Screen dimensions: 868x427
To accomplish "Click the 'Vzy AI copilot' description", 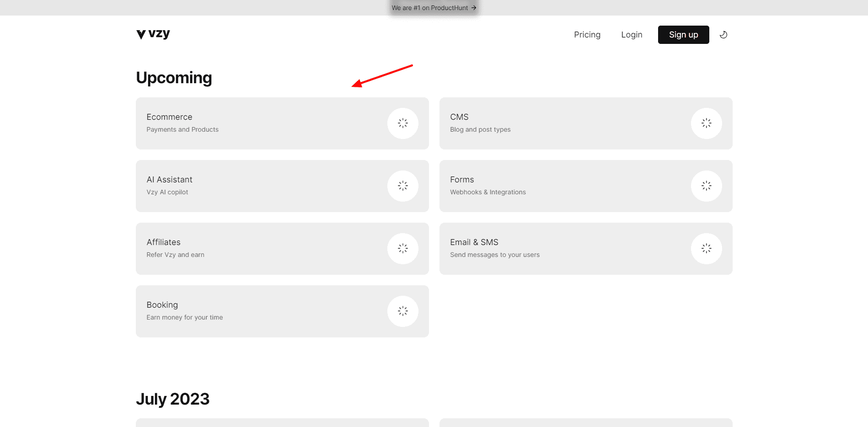I will point(167,192).
